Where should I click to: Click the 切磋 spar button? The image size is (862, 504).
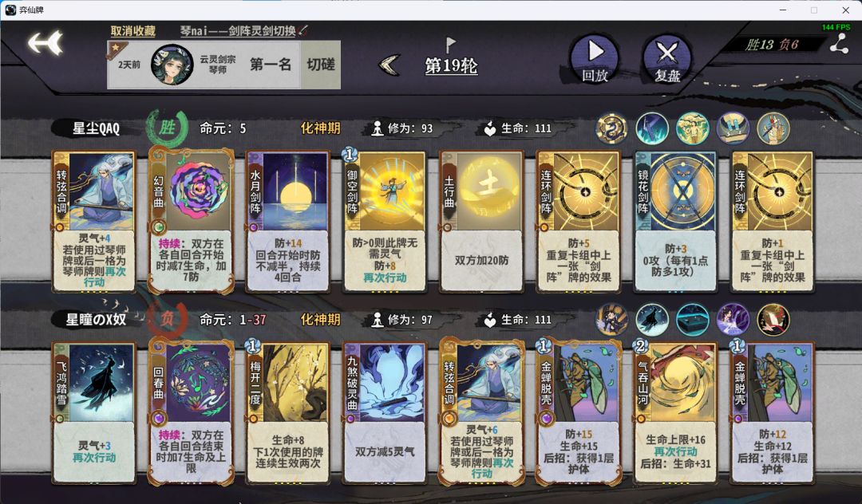(321, 65)
